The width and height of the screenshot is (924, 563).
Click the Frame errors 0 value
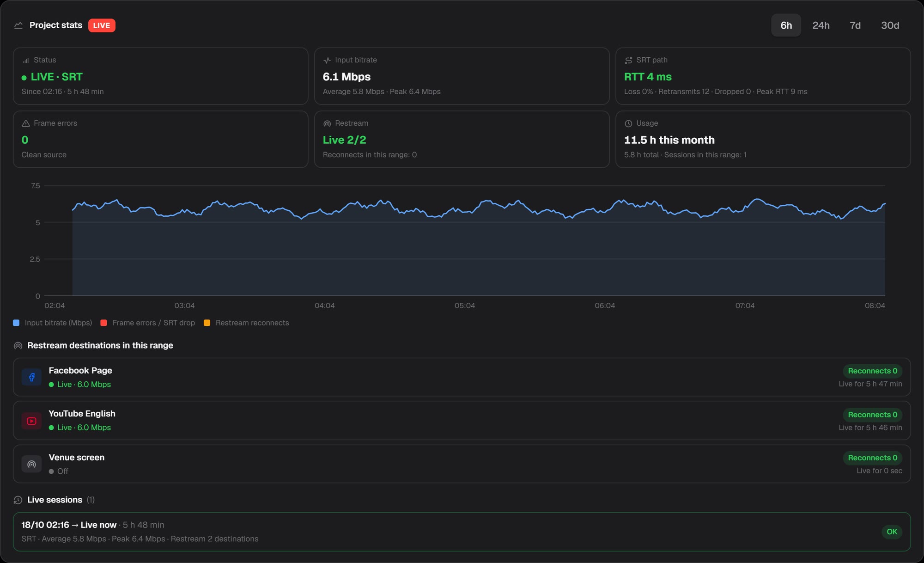tap(25, 140)
